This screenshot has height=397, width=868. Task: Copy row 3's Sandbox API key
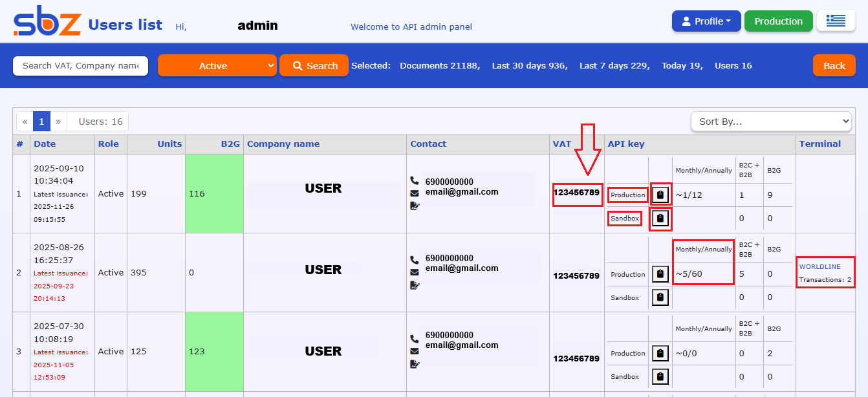[660, 376]
